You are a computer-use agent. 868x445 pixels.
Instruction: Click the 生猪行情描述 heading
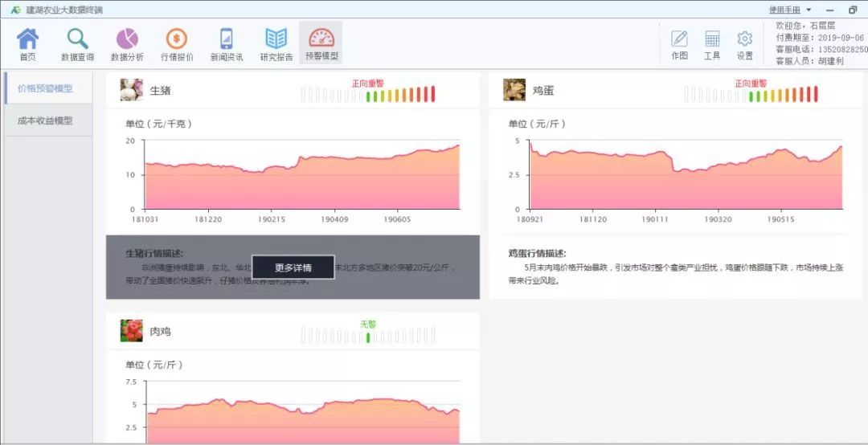(154, 254)
